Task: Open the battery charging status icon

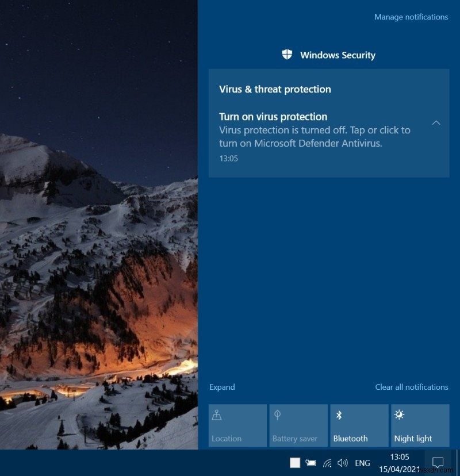Action: pyautogui.click(x=310, y=462)
